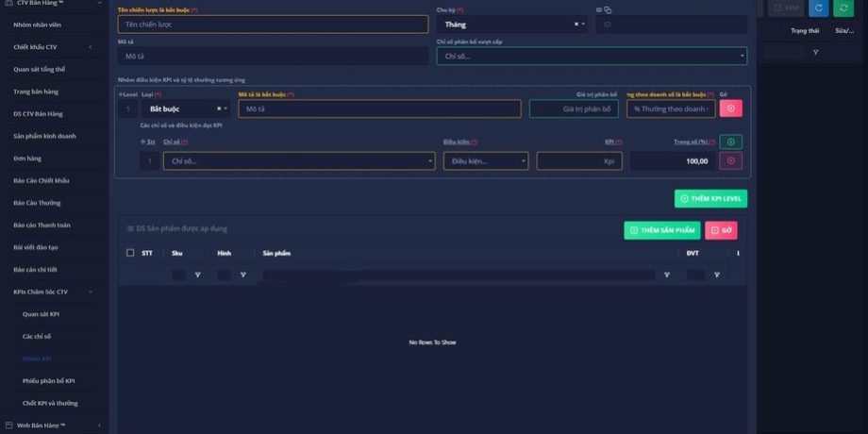Click the pink remove button under Gỡ
The image size is (868, 434).
pyautogui.click(x=730, y=108)
